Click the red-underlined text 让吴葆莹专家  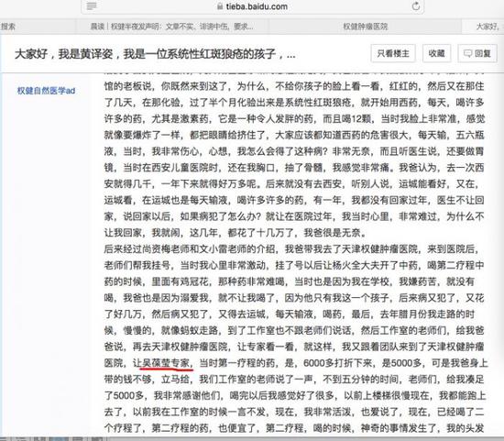tap(162, 363)
